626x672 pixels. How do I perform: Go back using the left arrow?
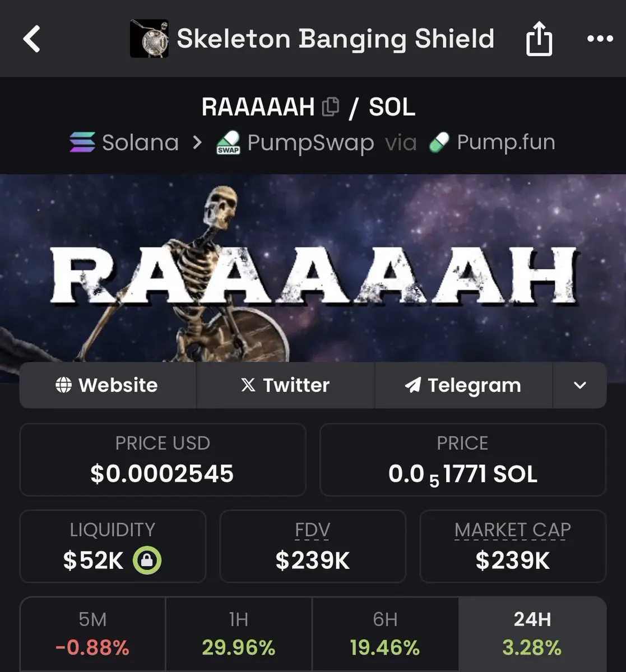pos(31,39)
